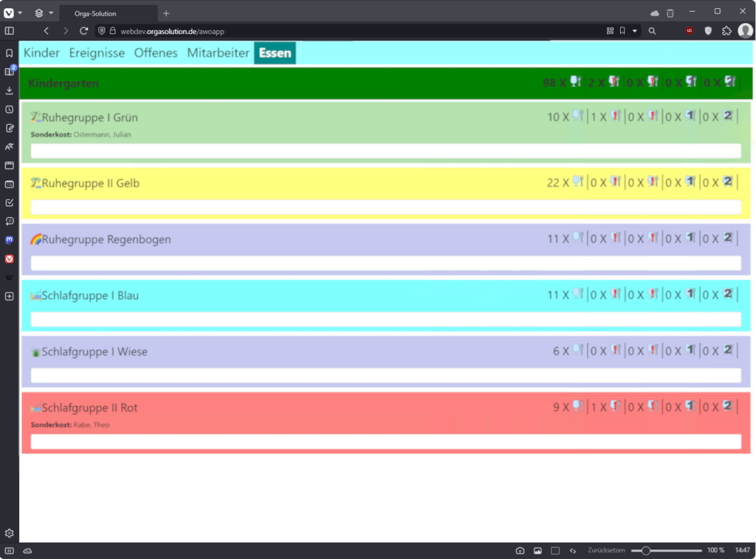Toggle panel visibility in status bar
756x559 pixels.
[x=9, y=550]
